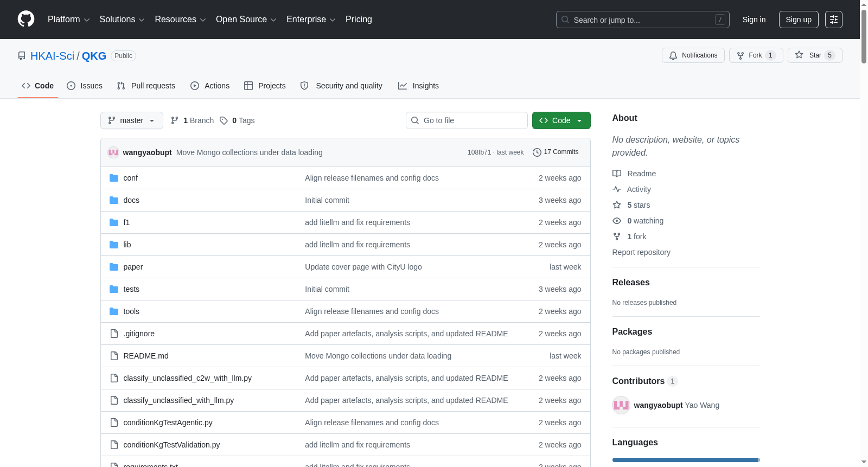Click the Readme book icon
Screen dimensions: 868x467
point(617,174)
